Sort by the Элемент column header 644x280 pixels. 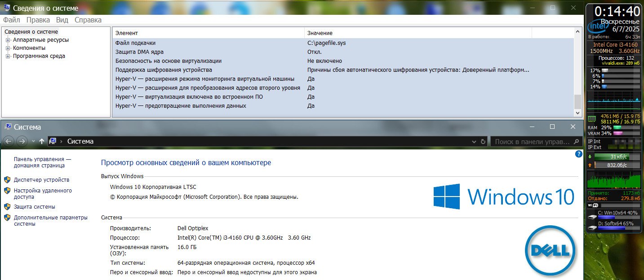[208, 33]
